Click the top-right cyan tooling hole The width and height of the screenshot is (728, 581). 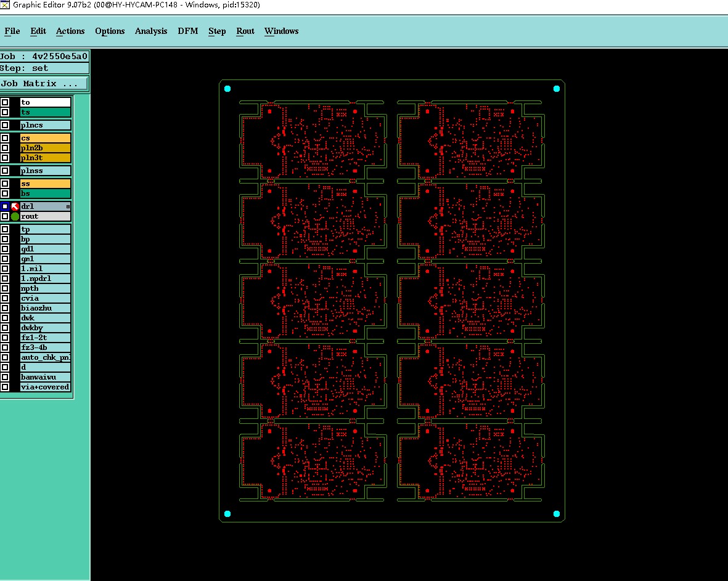557,89
